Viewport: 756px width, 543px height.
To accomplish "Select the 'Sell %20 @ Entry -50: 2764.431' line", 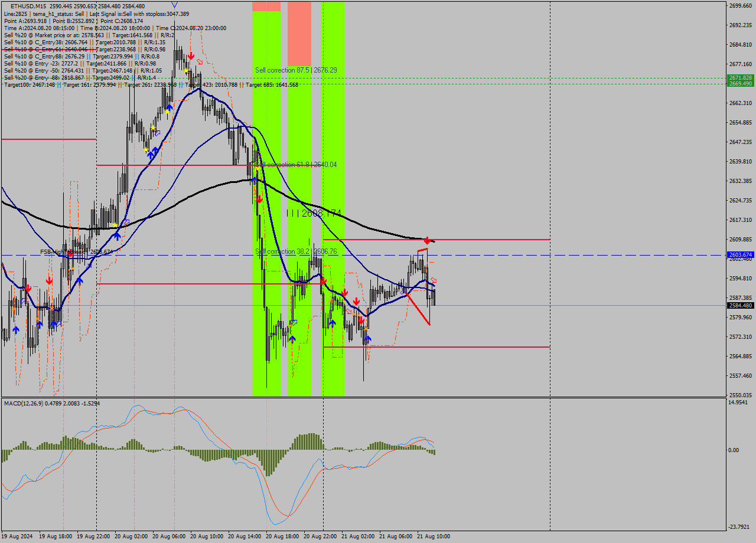I will [83, 70].
